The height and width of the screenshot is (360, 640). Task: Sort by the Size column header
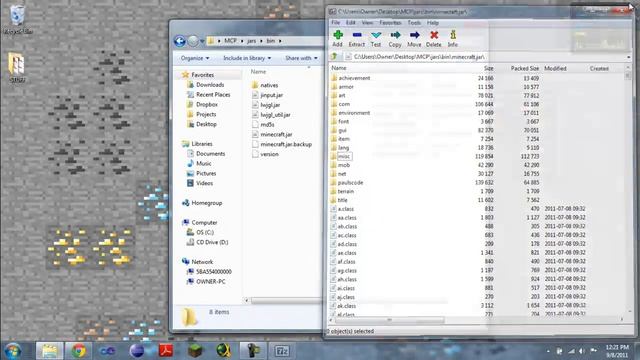pyautogui.click(x=489, y=69)
